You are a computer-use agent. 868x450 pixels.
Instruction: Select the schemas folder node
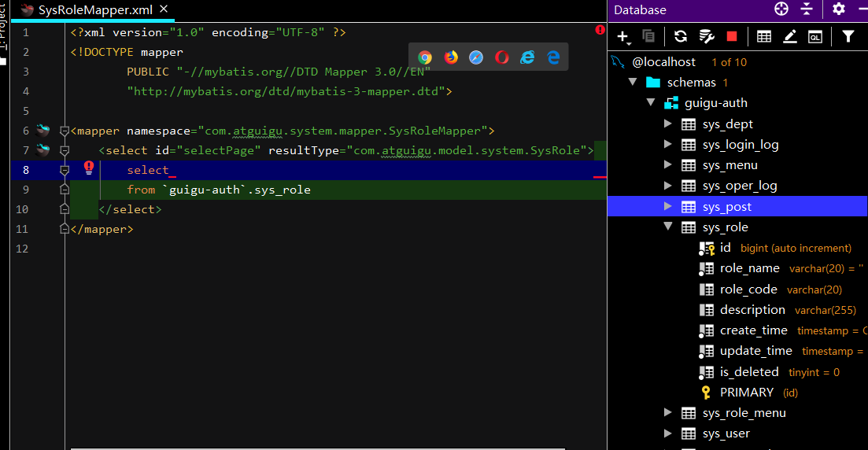(x=692, y=83)
